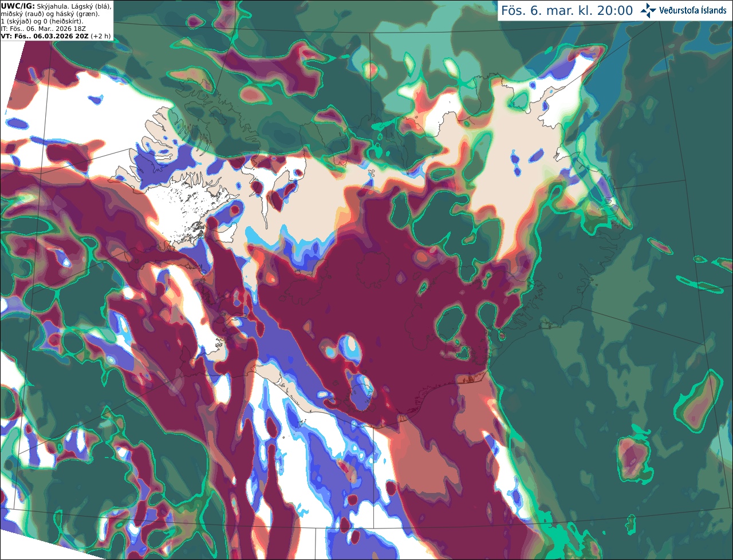This screenshot has height=560, width=733.
Task: Click the Veðurstofa Íslands name text
Action: point(693,10)
